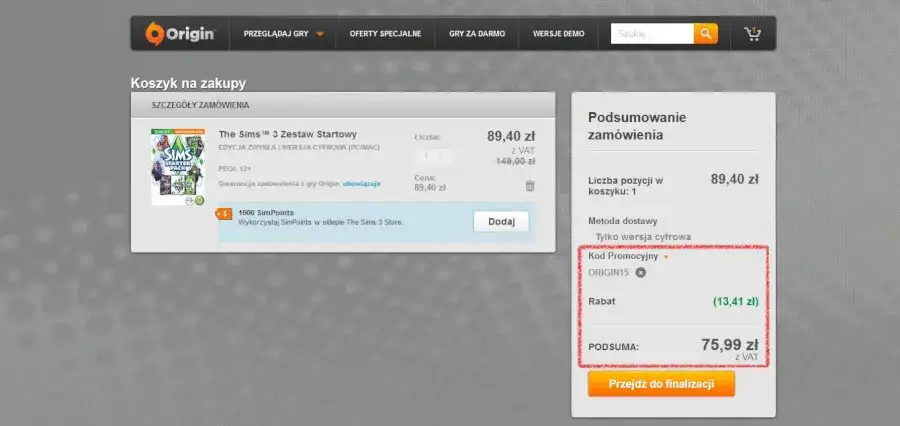Collapse the Kod Promocyjny section arrow
Screen dimensions: 900x426
point(666,257)
